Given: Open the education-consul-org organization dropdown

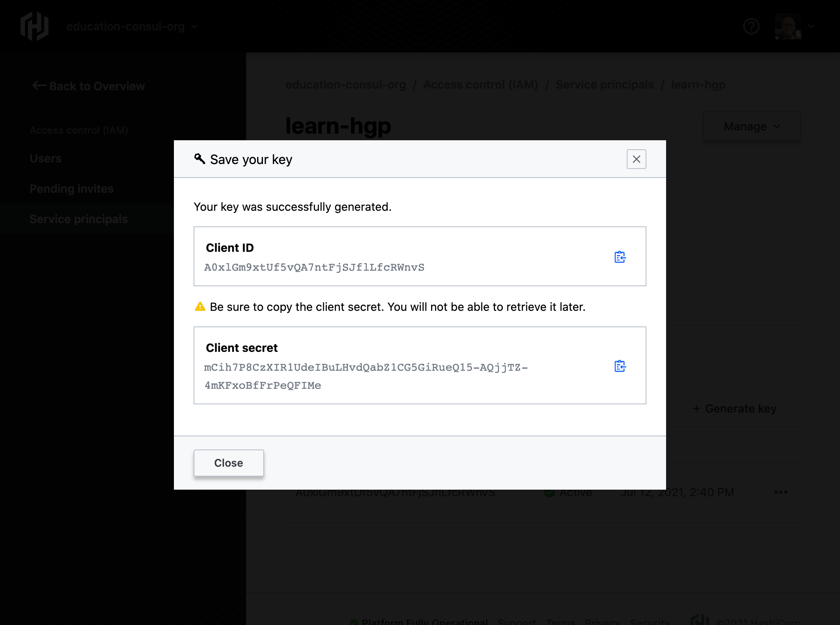Looking at the screenshot, I should pyautogui.click(x=132, y=27).
